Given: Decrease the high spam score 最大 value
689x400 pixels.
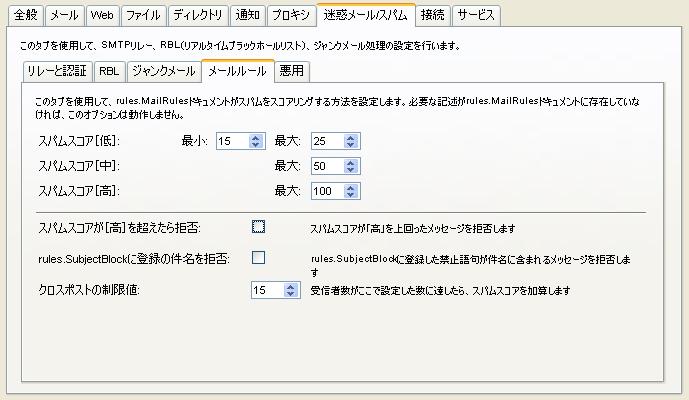Looking at the screenshot, I should coord(351,195).
